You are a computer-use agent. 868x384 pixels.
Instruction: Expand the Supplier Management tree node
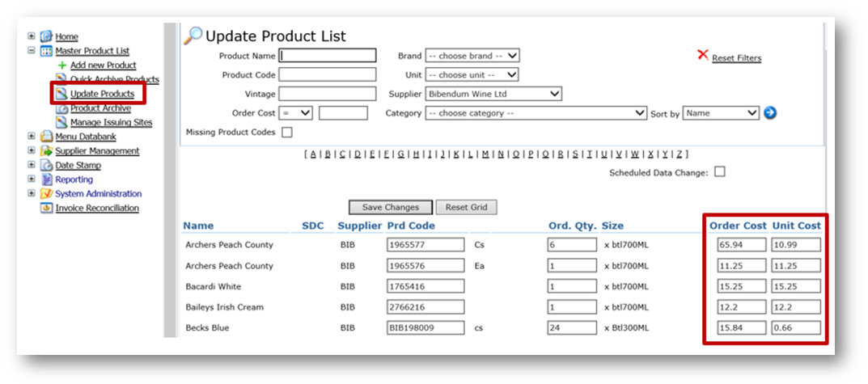click(x=32, y=150)
